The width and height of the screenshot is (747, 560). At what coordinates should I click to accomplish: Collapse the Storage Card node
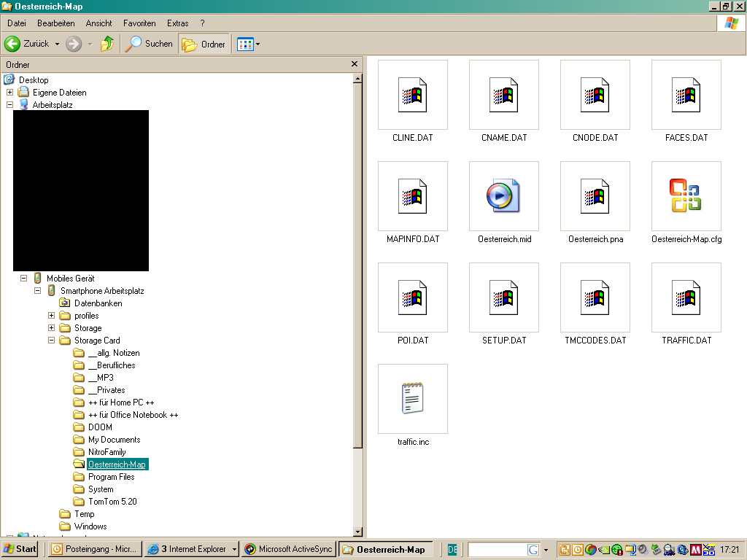[x=52, y=340]
